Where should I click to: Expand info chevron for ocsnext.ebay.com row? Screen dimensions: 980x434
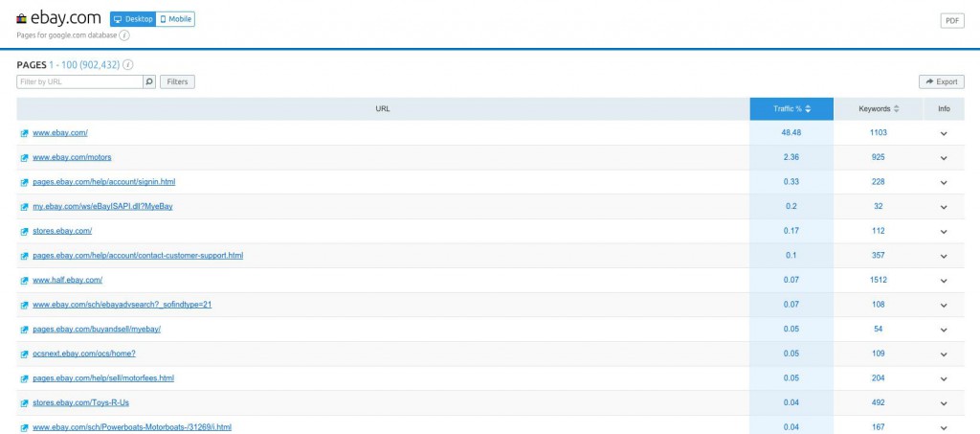(943, 354)
